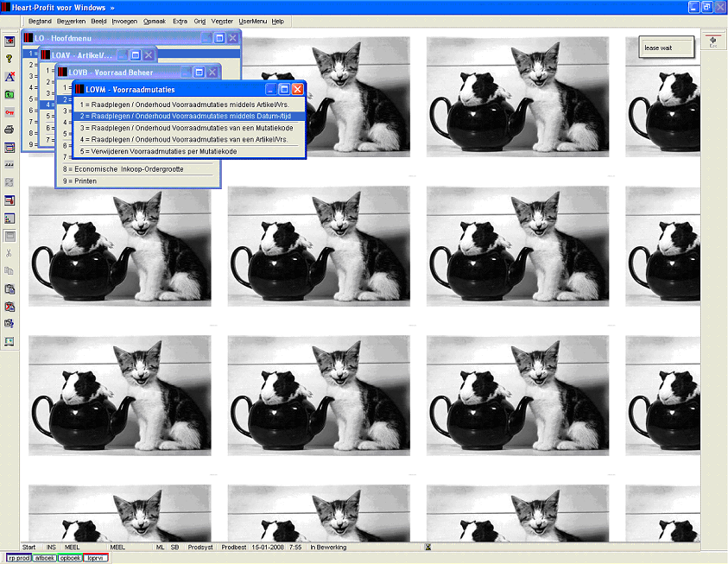Click the printer icon in the left toolbar

(x=9, y=130)
